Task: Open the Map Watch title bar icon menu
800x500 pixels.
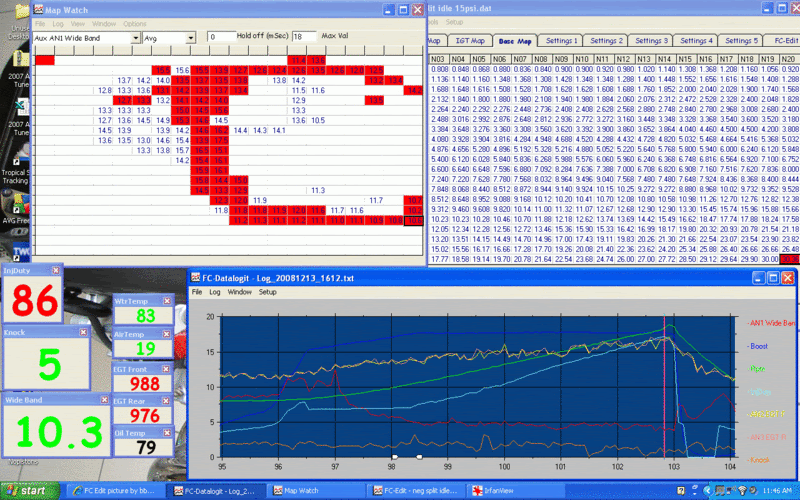Action: pos(38,9)
